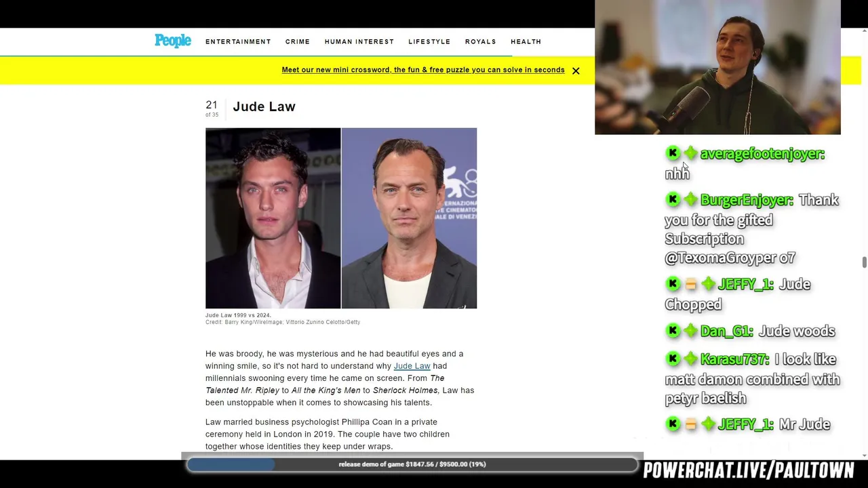Screen dimensions: 868x488
Task: Click the green badge on 'Mr Jude' message
Action: tap(708, 424)
